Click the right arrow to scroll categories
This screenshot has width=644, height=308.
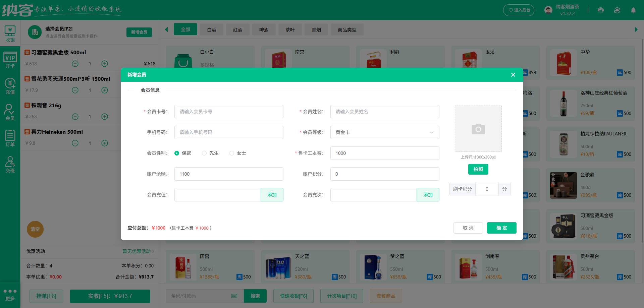point(636,29)
